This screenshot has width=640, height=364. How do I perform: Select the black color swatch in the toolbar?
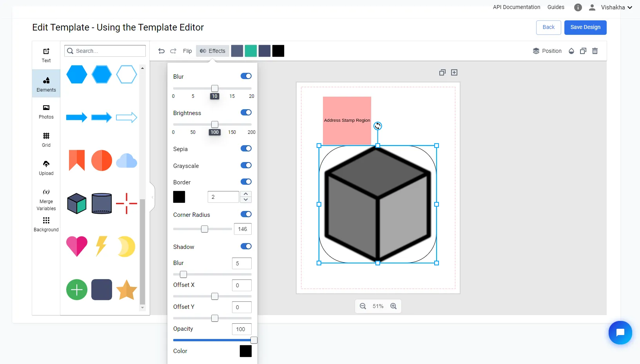[x=278, y=51]
